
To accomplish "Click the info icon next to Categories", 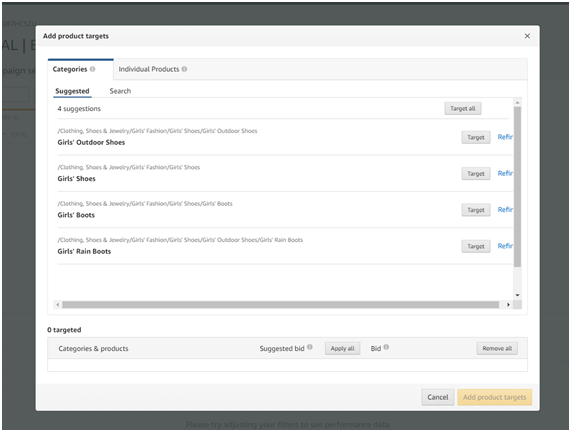I will pyautogui.click(x=92, y=69).
